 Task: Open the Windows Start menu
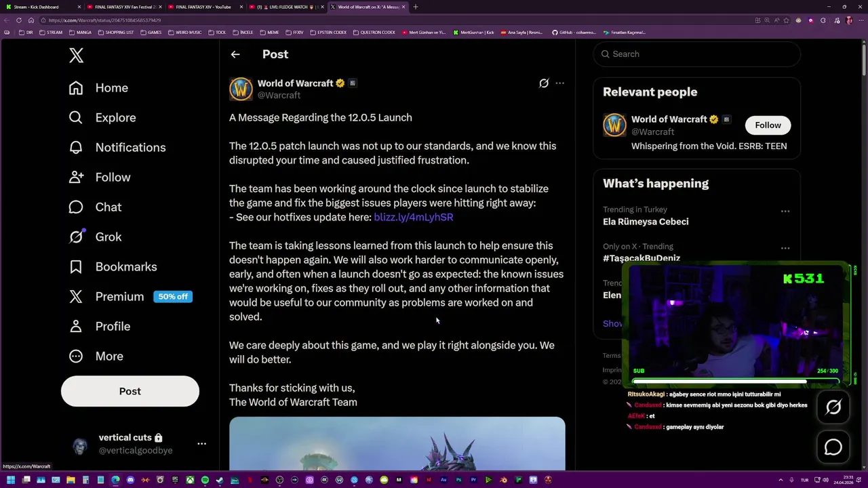[11, 480]
